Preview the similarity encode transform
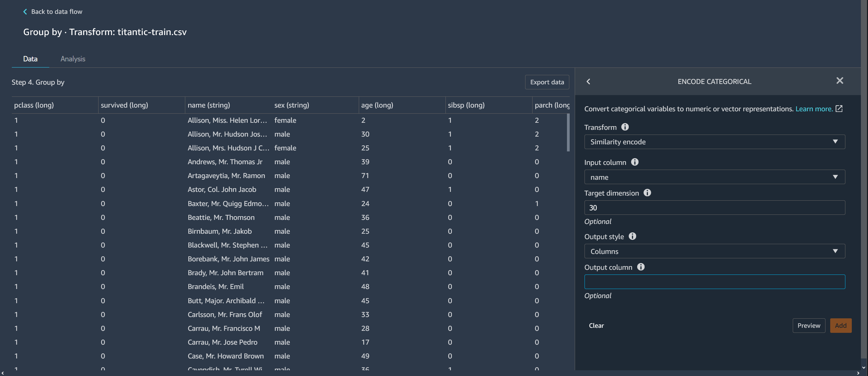The image size is (868, 376). point(809,325)
